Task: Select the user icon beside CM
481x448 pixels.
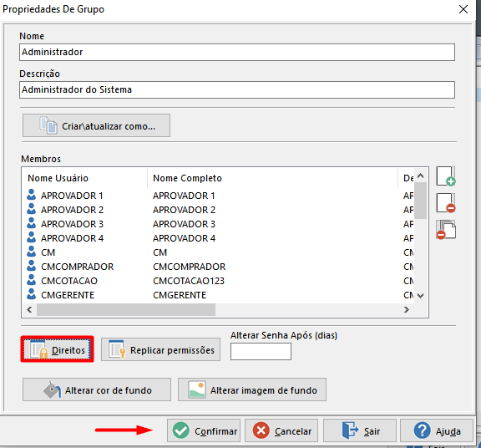Action: tap(31, 252)
